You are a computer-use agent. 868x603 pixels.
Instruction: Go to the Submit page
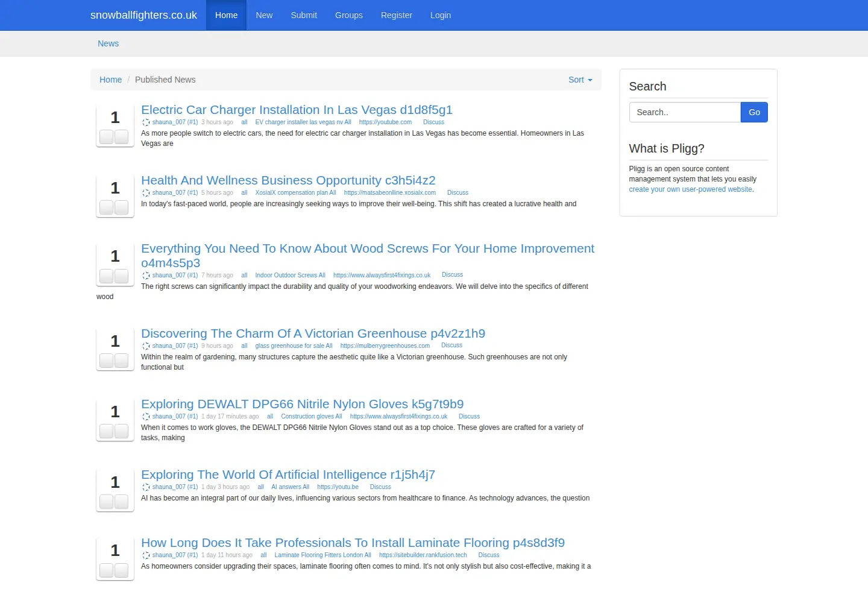click(x=304, y=15)
